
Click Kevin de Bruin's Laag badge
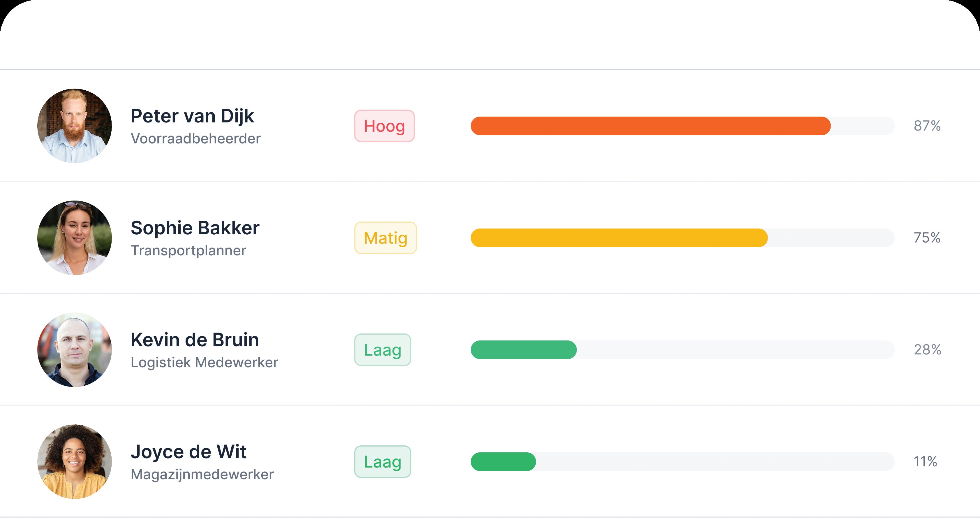pyautogui.click(x=383, y=350)
